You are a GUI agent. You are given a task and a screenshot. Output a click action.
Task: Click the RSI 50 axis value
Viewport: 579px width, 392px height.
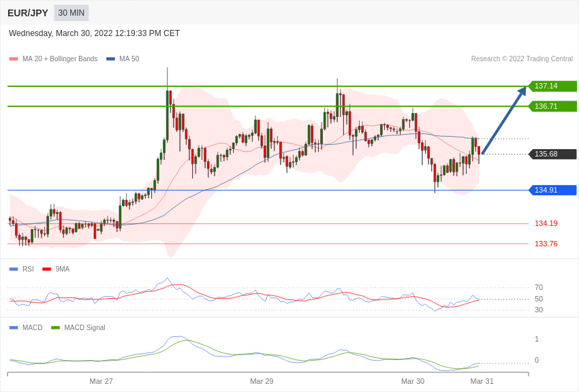pos(539,299)
